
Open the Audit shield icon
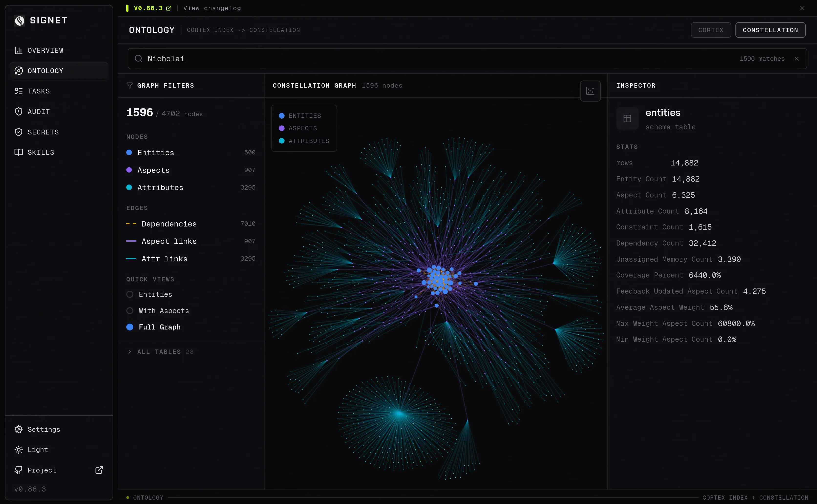19,111
